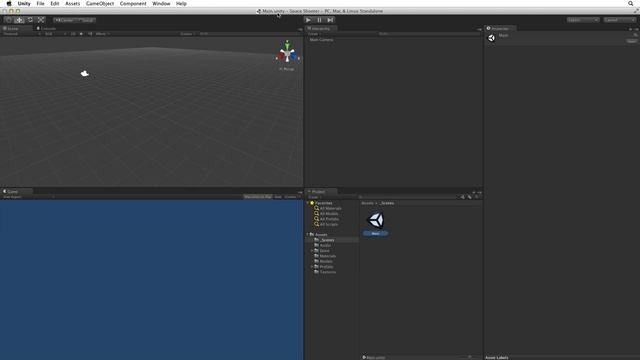The height and width of the screenshot is (360, 640).
Task: Switch to the Console tab
Action: [x=47, y=29]
